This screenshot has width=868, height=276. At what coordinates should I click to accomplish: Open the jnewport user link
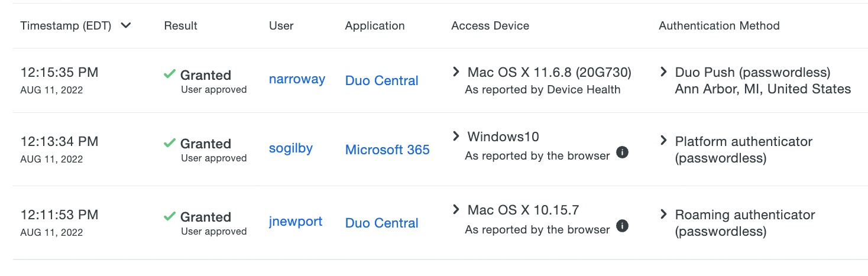tap(296, 222)
